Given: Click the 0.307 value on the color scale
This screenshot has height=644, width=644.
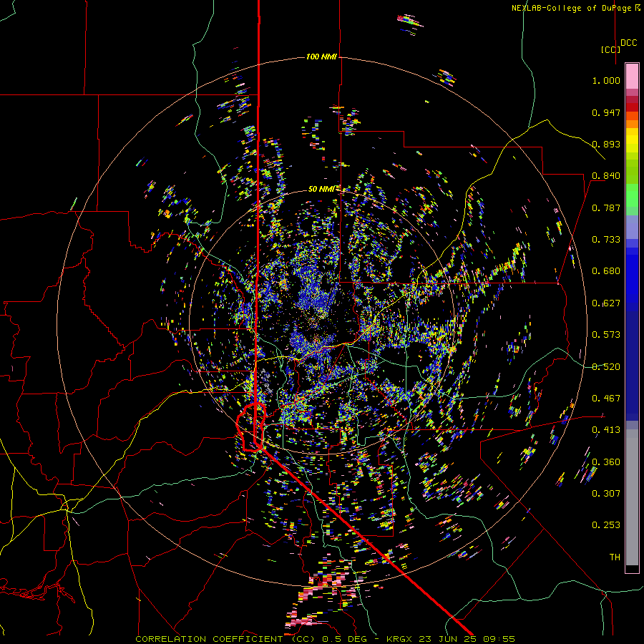Looking at the screenshot, I should click(x=606, y=494).
